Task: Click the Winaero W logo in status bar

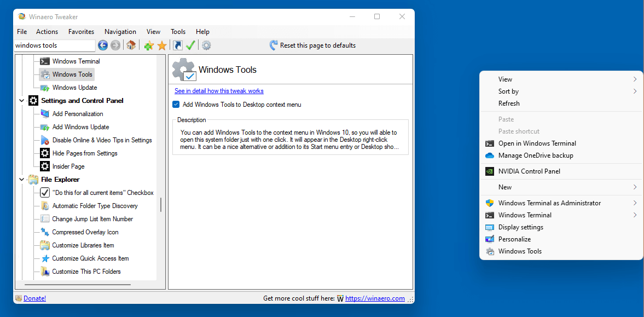Action: [x=340, y=298]
